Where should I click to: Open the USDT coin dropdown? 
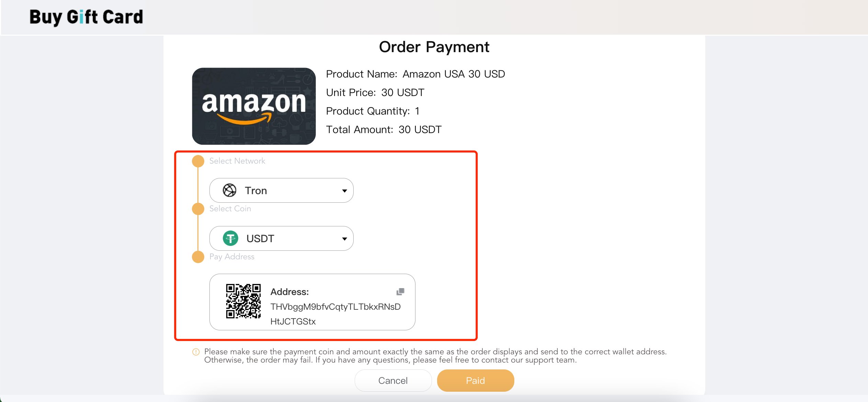[x=281, y=238]
